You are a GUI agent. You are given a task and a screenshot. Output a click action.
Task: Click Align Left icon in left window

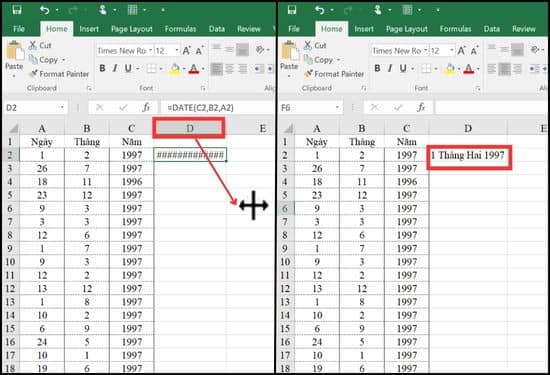coord(216,68)
